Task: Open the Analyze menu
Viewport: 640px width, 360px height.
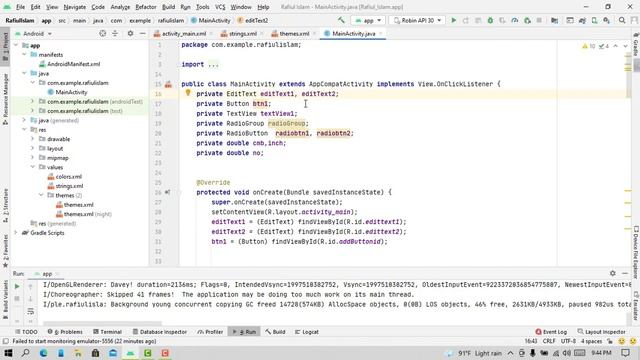Action: tap(120, 7)
